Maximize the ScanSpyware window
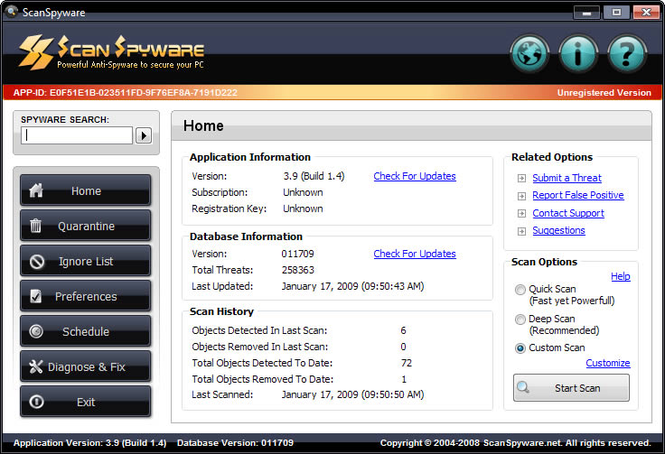Screen dimensions: 665x454 (616, 12)
